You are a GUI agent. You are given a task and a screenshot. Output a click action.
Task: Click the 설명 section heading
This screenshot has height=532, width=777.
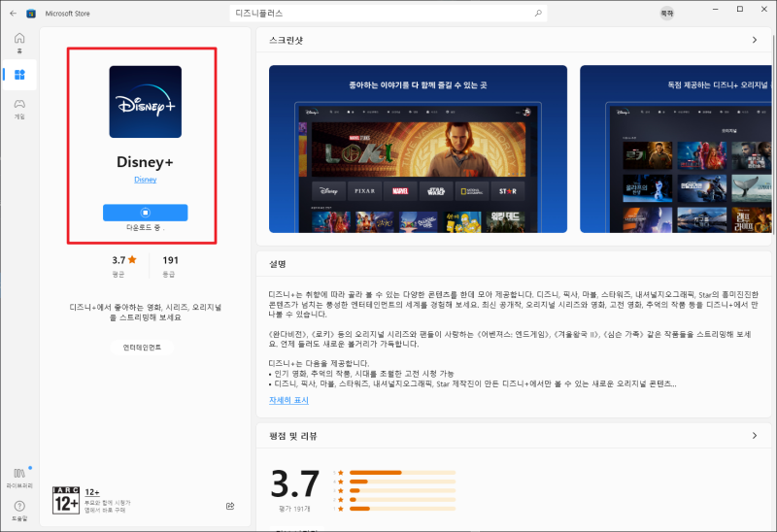[x=278, y=264]
